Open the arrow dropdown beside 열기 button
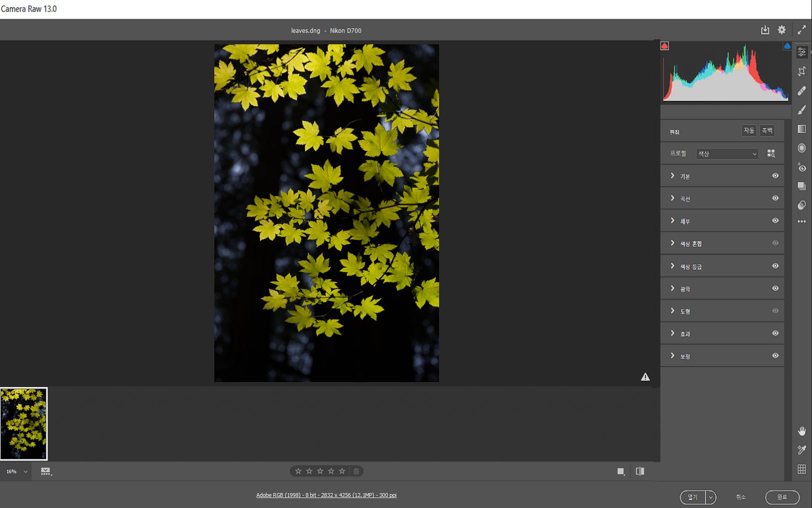 (x=711, y=498)
